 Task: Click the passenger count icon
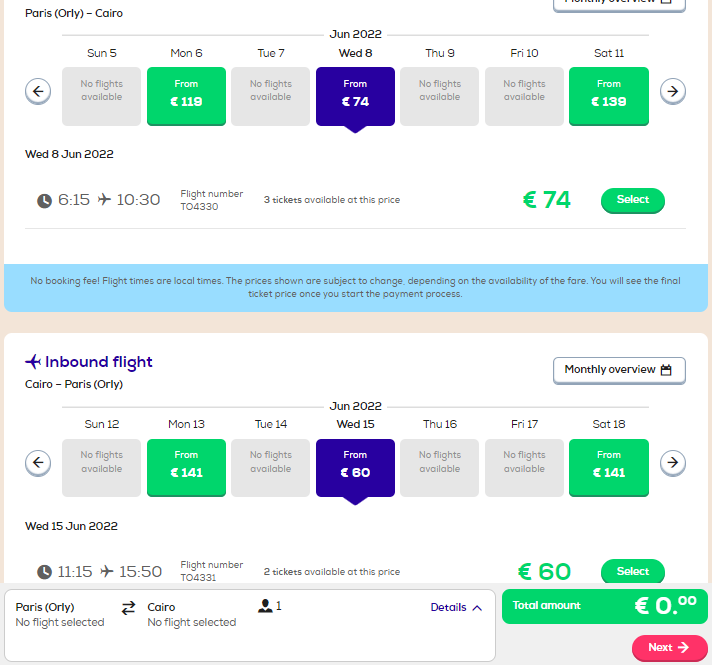click(x=265, y=606)
